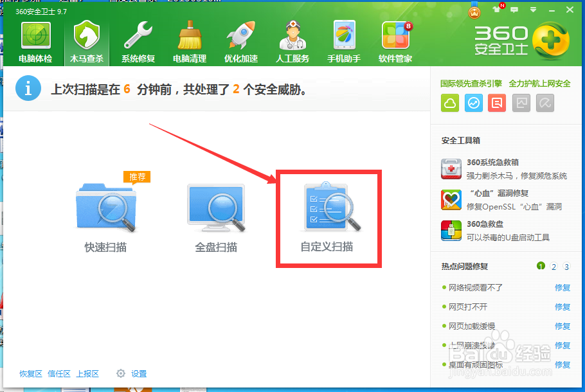
Task: Open the 恢复区 recovery area
Action: [x=30, y=373]
